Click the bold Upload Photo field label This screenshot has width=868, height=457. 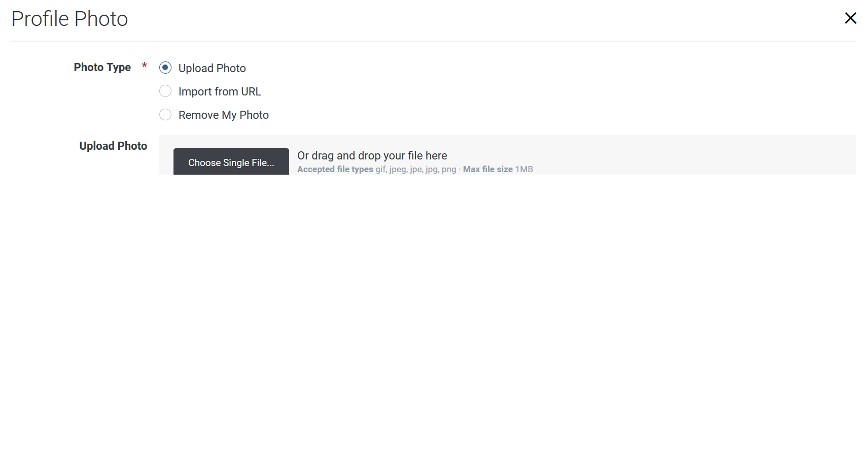(x=113, y=146)
